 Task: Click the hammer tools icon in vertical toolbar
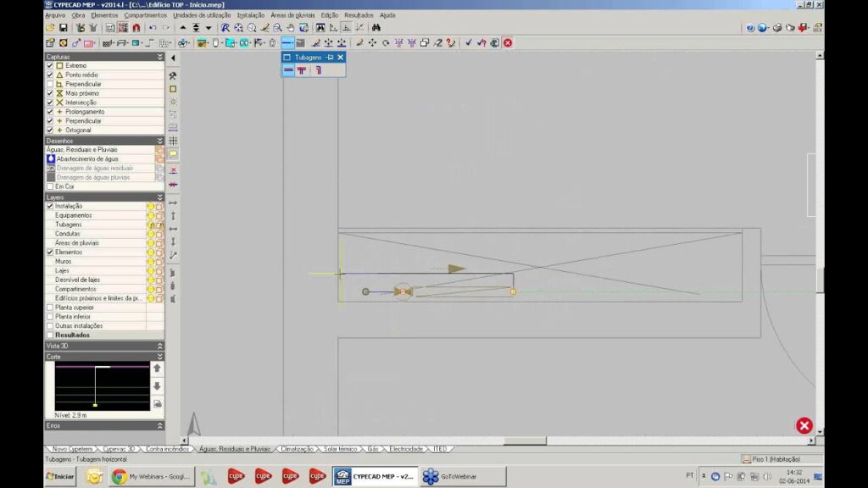tap(173, 75)
